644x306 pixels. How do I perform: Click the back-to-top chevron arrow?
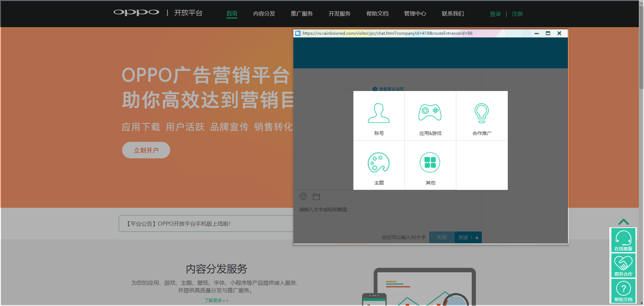pyautogui.click(x=623, y=222)
